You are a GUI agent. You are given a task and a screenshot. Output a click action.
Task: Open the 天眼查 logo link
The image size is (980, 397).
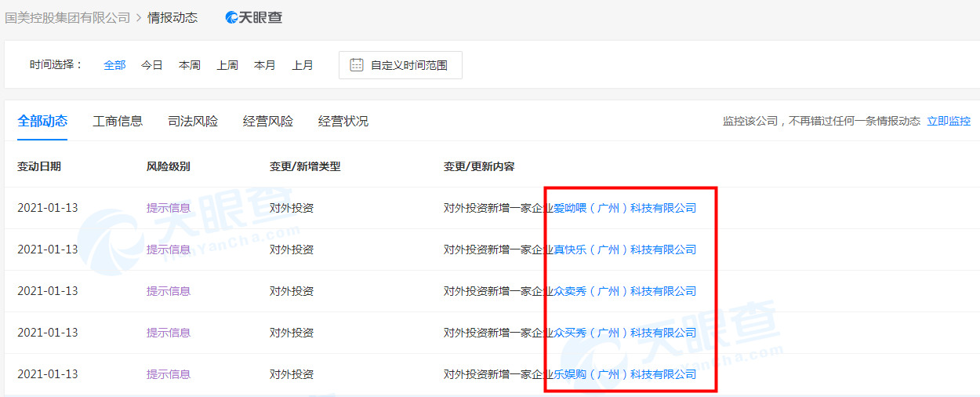(254, 17)
